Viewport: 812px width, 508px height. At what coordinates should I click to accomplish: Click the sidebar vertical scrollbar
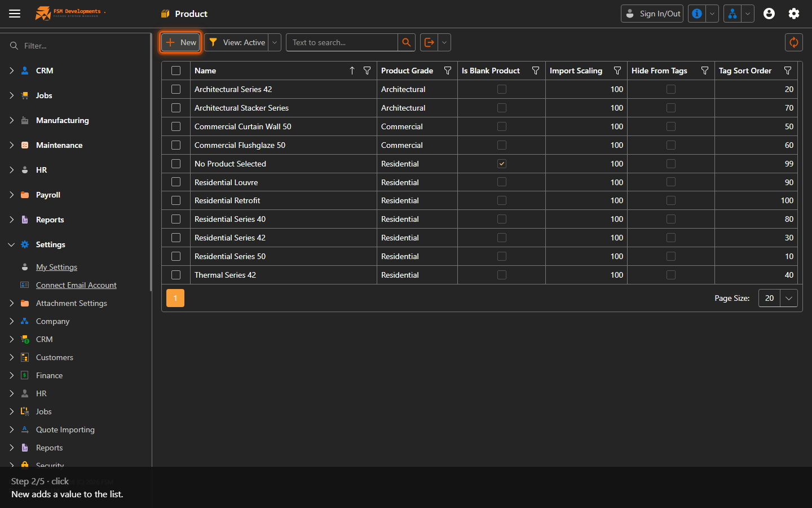tap(151, 163)
